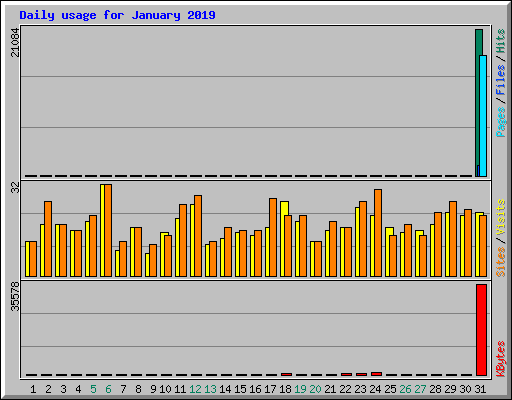Click weekend day label 19
The image size is (512, 400).
[300, 389]
